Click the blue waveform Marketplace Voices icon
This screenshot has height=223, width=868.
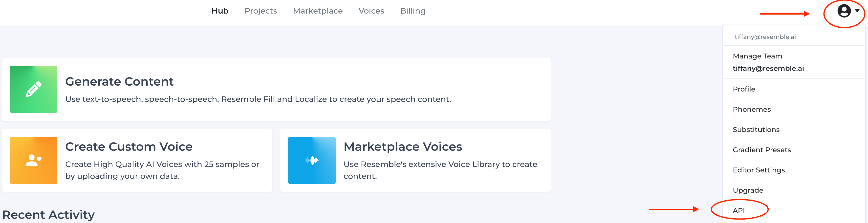(x=312, y=160)
